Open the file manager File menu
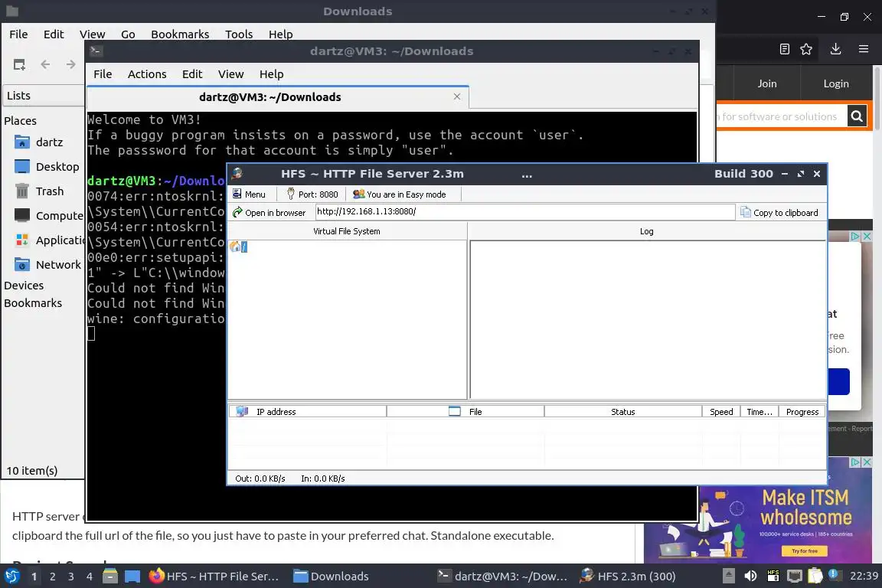882x588 pixels. (x=18, y=34)
